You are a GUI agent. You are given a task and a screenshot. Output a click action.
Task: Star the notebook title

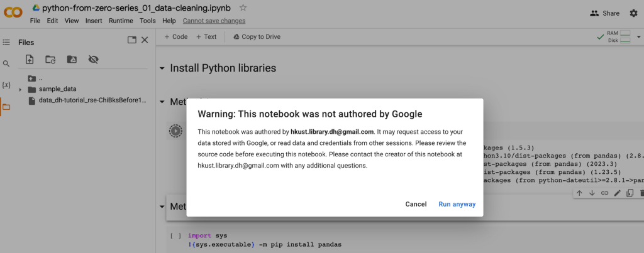pyautogui.click(x=243, y=8)
